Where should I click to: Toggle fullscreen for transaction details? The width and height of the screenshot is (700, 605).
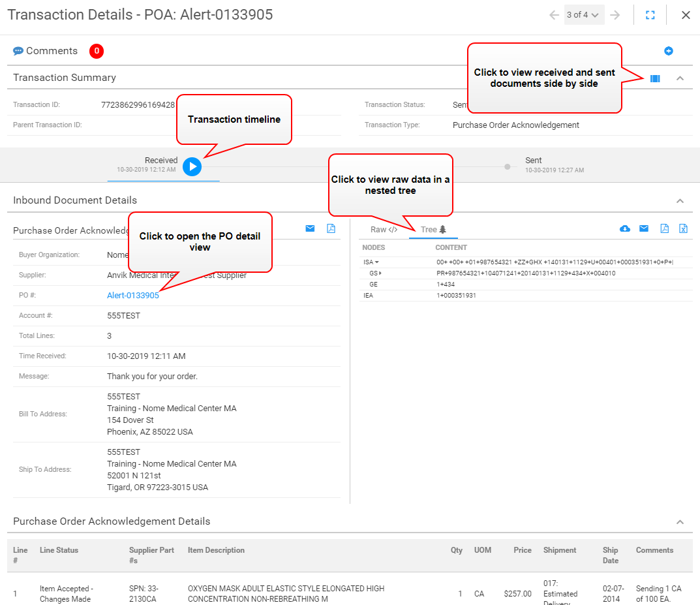pyautogui.click(x=650, y=15)
